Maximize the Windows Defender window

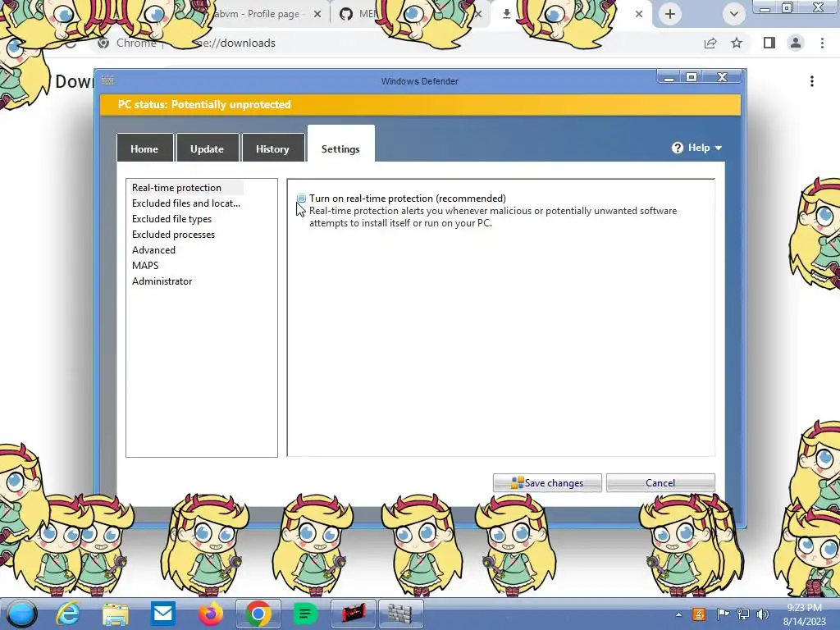coord(692,78)
